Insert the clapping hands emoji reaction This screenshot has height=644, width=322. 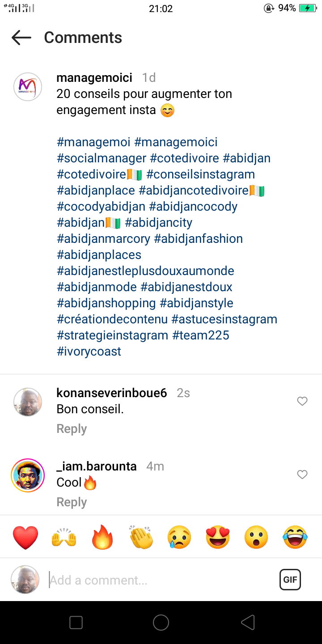141,537
